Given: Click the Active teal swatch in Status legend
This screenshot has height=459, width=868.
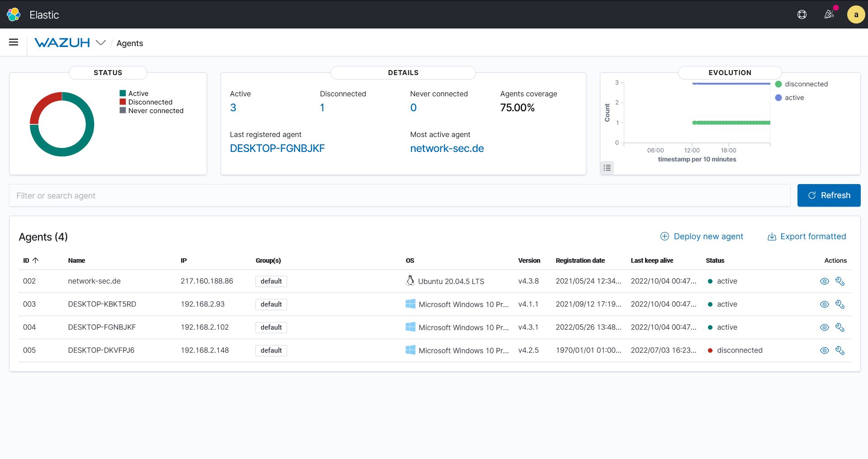Looking at the screenshot, I should coord(123,93).
